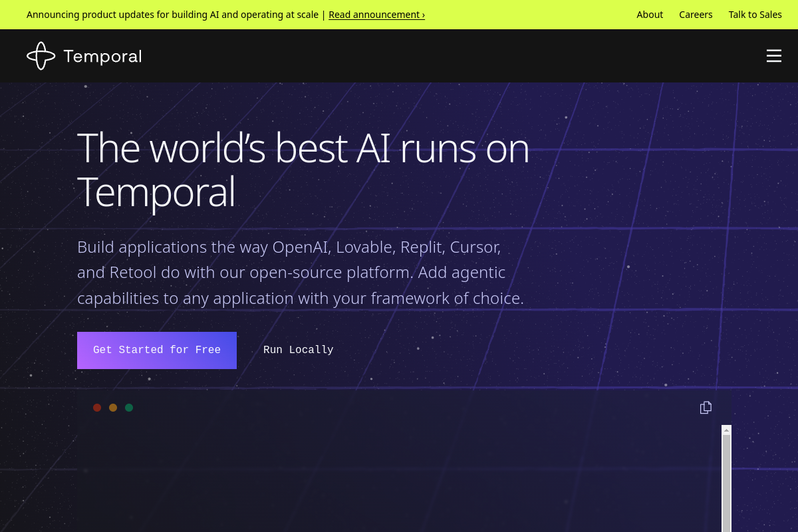Screen dimensions: 798x532
Task: Open the Careers page
Action: pyautogui.click(x=696, y=15)
